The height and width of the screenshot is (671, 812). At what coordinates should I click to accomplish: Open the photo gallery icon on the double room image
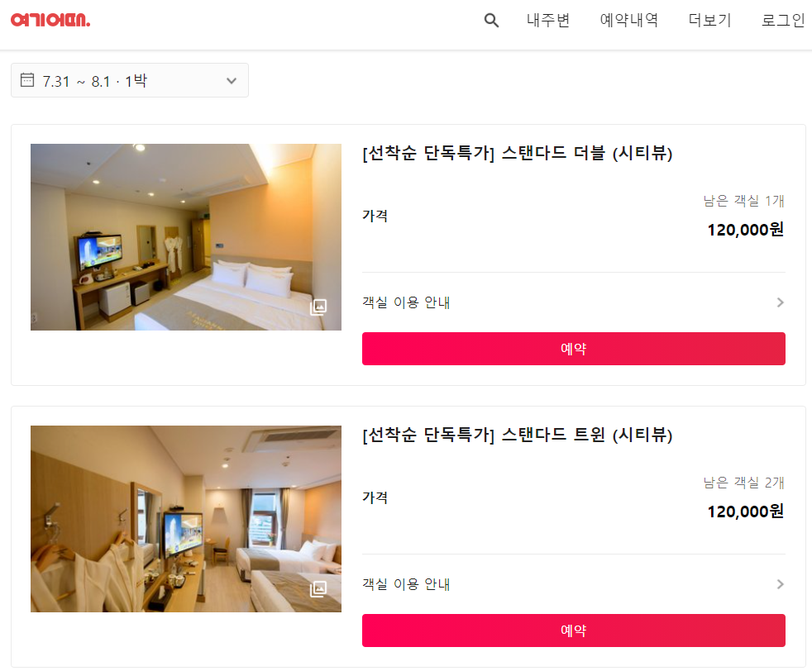[x=318, y=307]
